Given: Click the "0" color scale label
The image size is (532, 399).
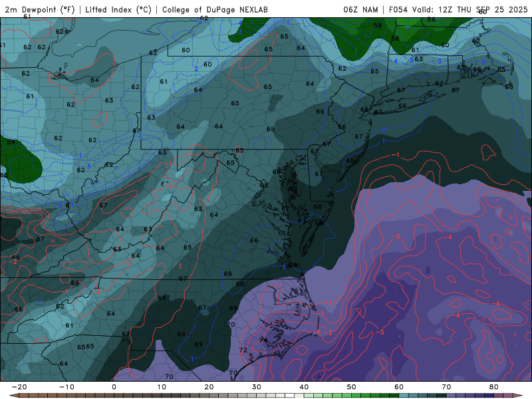Looking at the screenshot, I should [x=114, y=387].
